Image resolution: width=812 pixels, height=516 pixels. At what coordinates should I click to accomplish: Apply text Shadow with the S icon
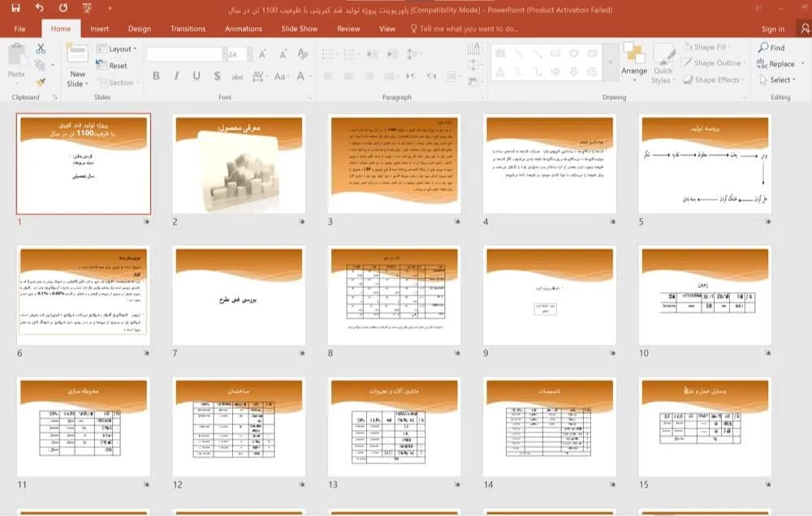[217, 76]
